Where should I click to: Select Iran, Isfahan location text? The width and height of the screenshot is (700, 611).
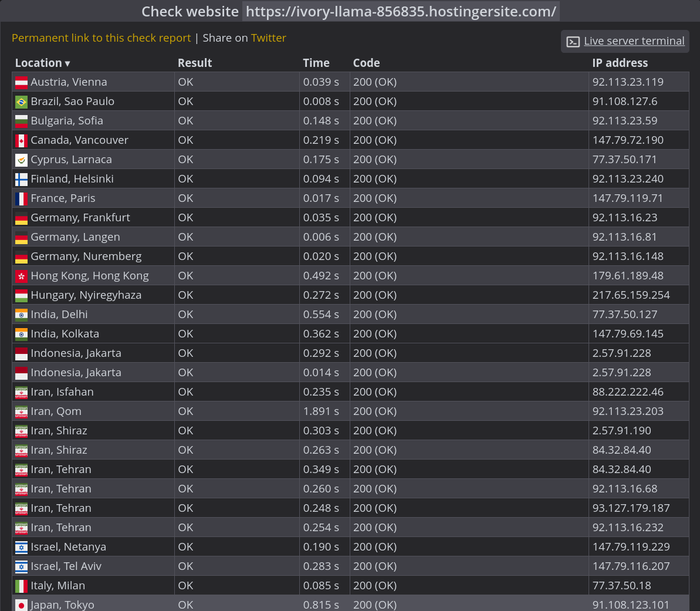tap(62, 391)
